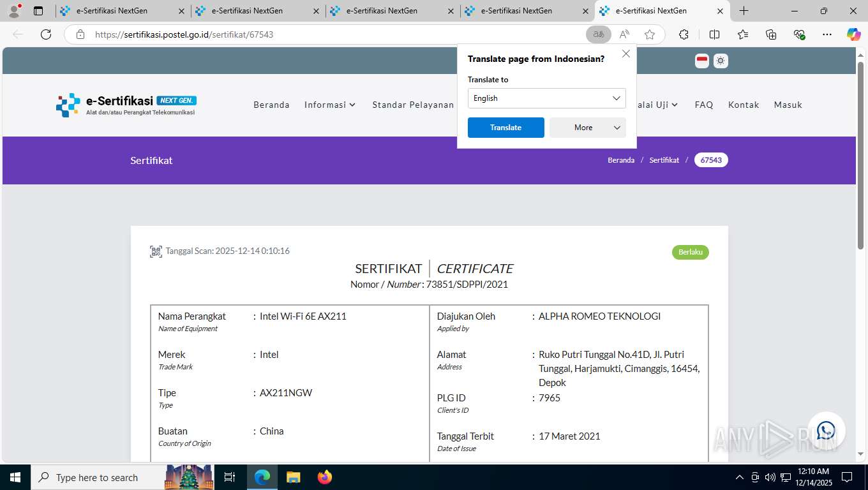Image resolution: width=868 pixels, height=490 pixels.
Task: Click the translate icon in address bar
Action: point(599,34)
